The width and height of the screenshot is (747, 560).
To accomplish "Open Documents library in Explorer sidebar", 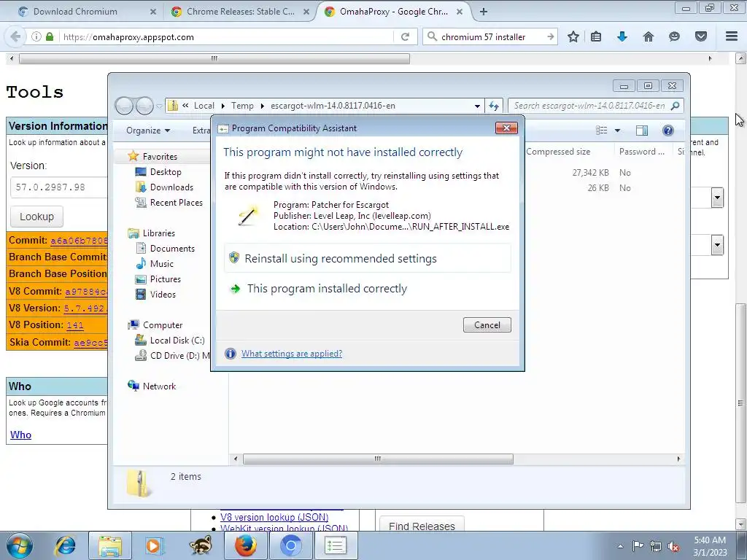I will (x=172, y=248).
